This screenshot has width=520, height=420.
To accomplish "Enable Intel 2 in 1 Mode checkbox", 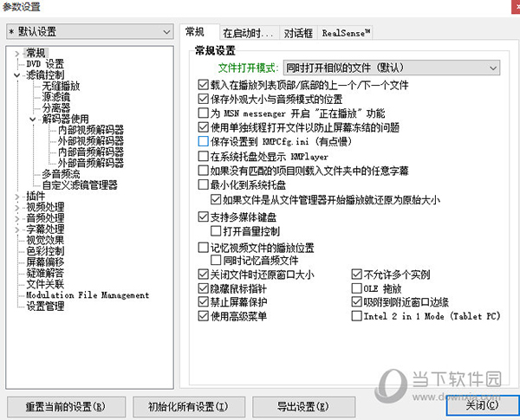I will tap(356, 316).
